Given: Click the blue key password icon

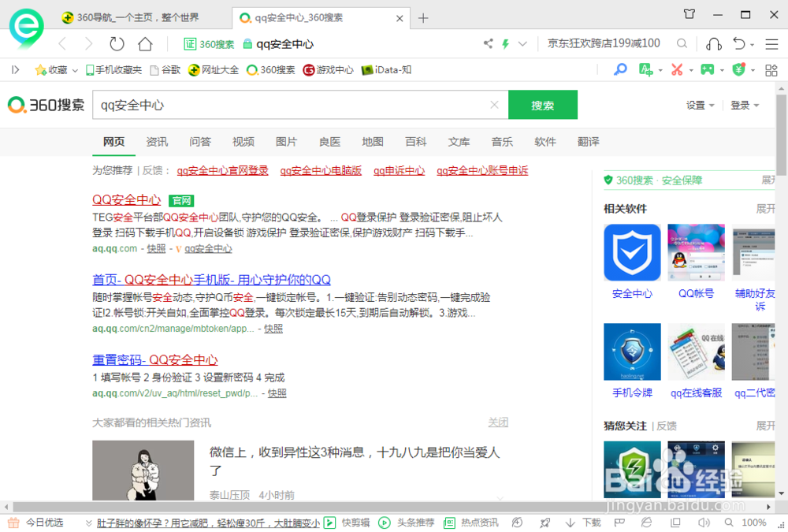Looking at the screenshot, I should 620,69.
